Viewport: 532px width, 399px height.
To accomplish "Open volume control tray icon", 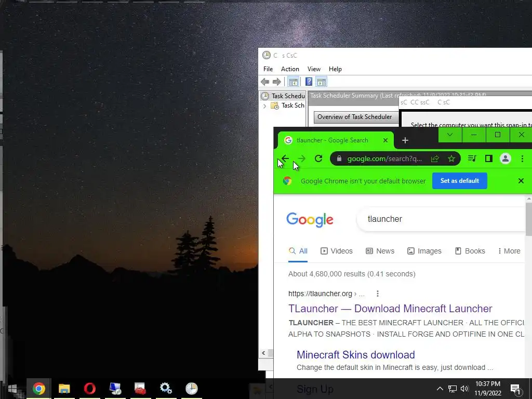I will (x=464, y=389).
